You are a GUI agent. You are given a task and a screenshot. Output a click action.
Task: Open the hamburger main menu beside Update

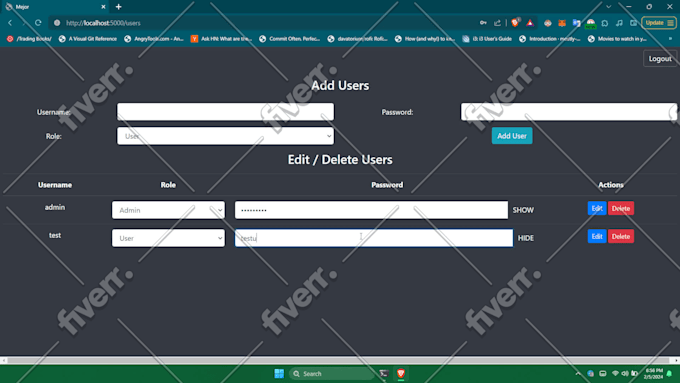pos(670,23)
